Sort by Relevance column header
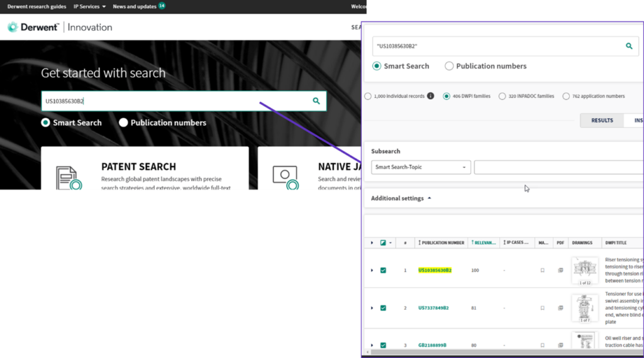The width and height of the screenshot is (644, 358). (484, 243)
